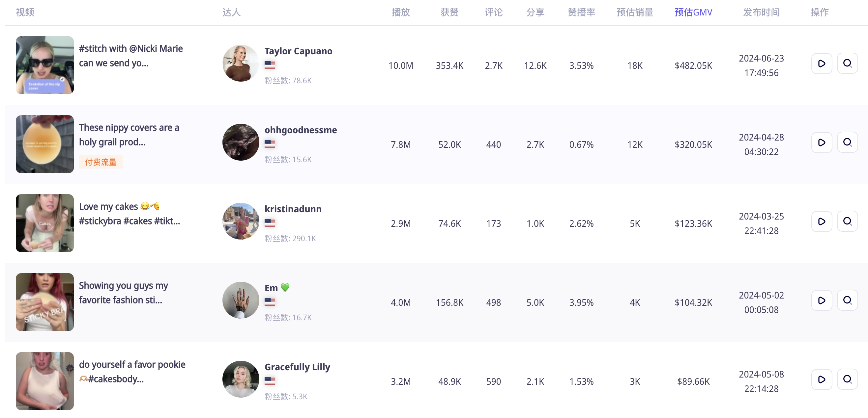Screen dimensions: 868x418
Task: Click search icon in kristinadunn row
Action: pos(847,222)
